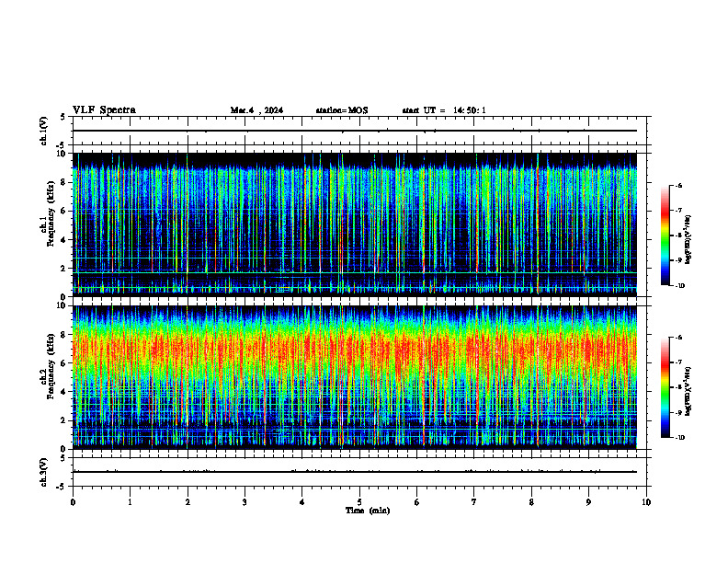Click the ch.1 spectrogram colorbar

[x=665, y=236]
